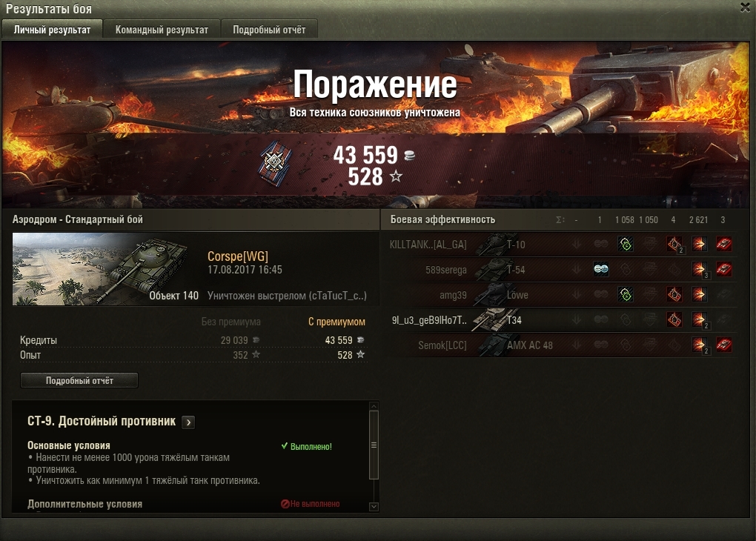Image resolution: width=756 pixels, height=541 pixels.
Task: Open the Подробный отчёт tab
Action: coord(269,30)
